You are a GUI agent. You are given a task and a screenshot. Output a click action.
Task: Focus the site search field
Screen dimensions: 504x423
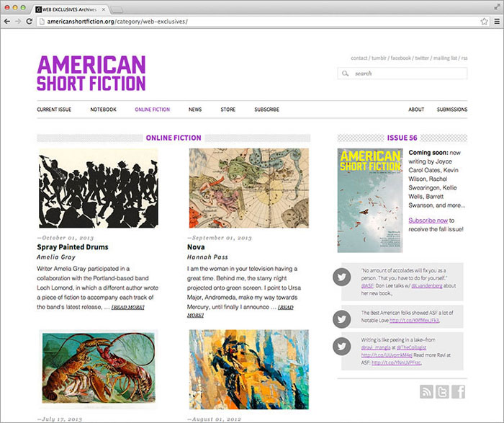click(x=402, y=74)
